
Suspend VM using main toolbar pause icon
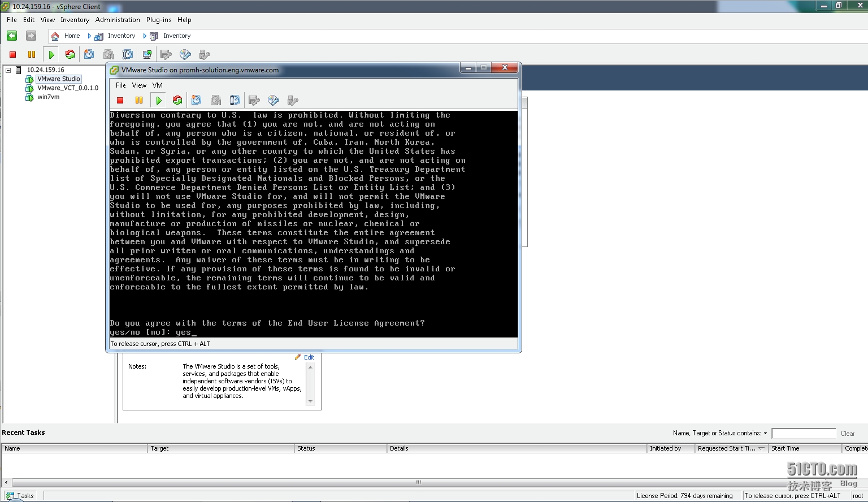coord(32,54)
